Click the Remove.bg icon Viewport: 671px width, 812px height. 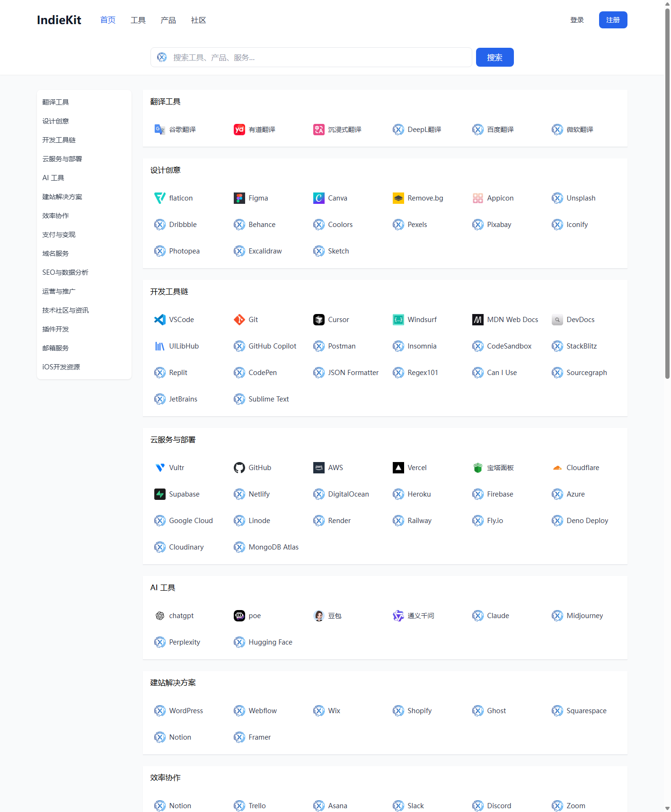click(398, 198)
